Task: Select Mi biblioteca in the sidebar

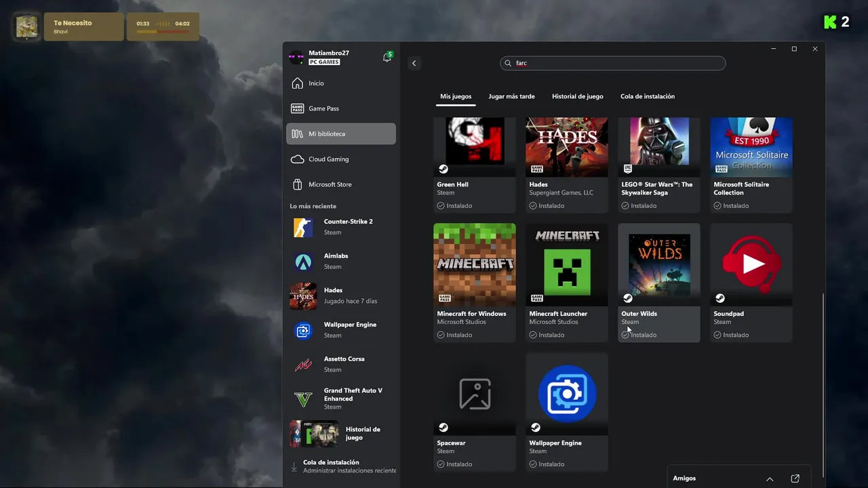Action: pos(341,134)
